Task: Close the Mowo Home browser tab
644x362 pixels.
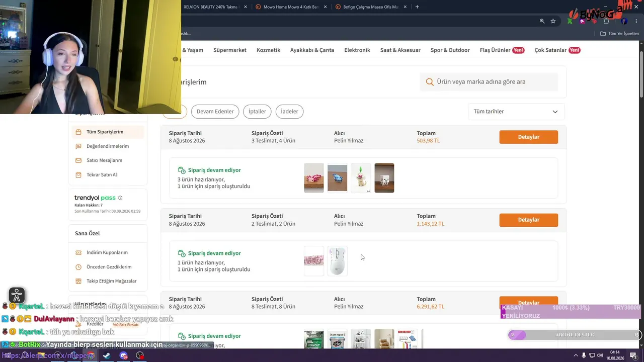Action: tap(325, 7)
